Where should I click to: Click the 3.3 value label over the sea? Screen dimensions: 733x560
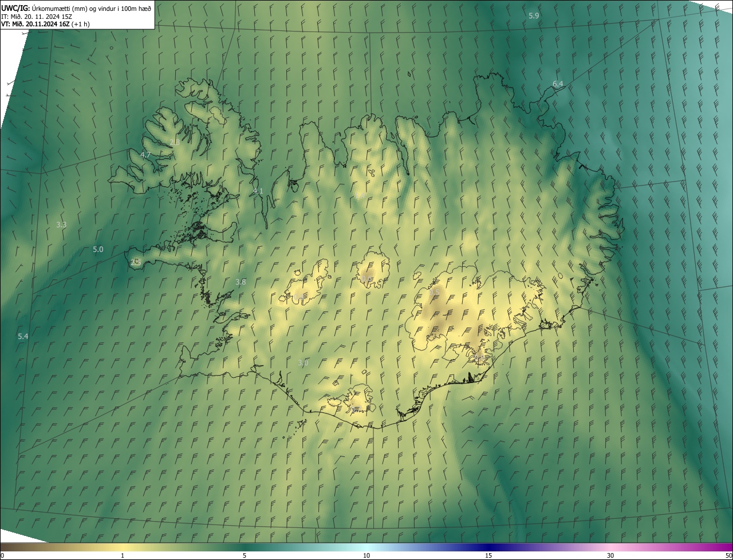tap(61, 225)
